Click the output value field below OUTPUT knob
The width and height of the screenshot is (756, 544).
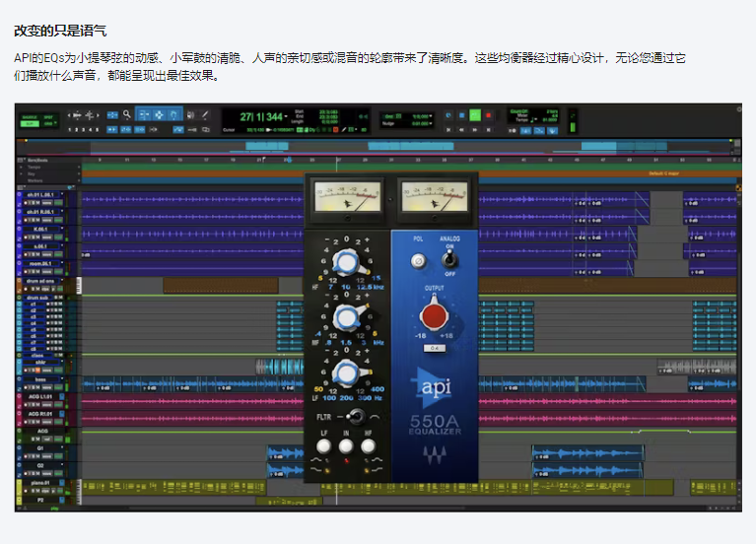(434, 348)
